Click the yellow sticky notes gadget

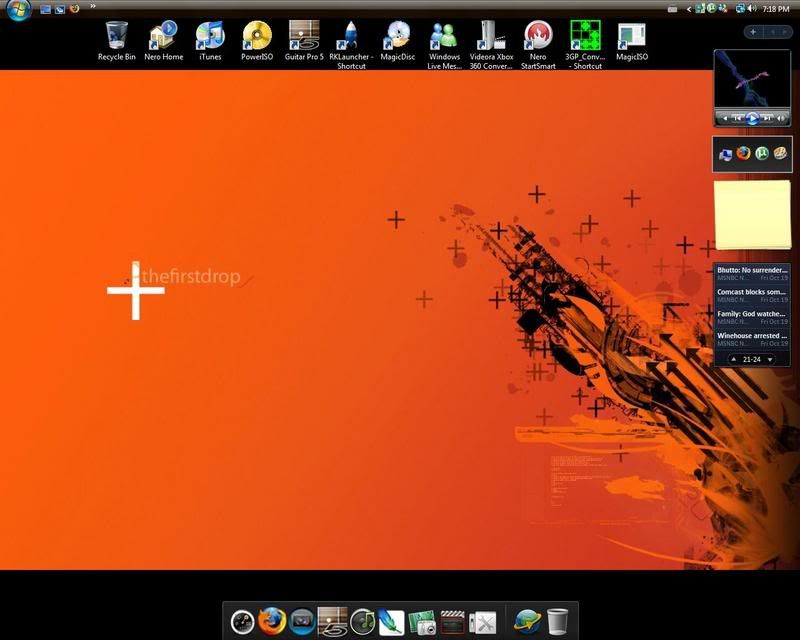point(752,214)
